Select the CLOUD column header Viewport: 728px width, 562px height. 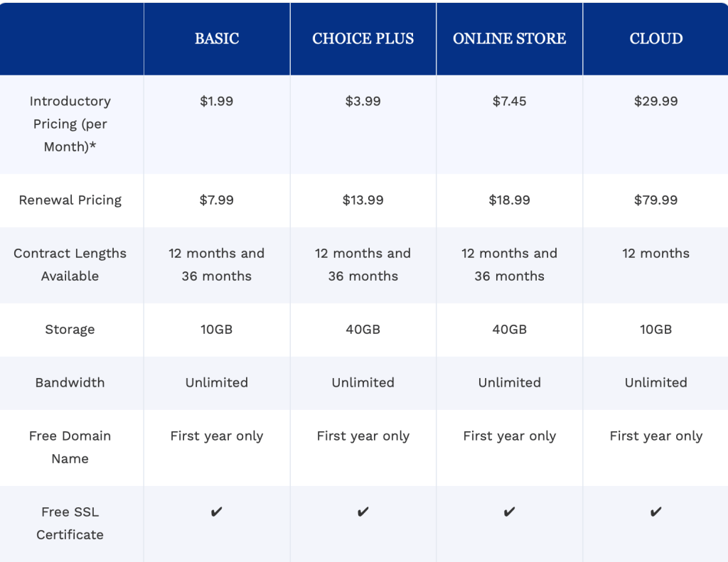[x=656, y=38]
